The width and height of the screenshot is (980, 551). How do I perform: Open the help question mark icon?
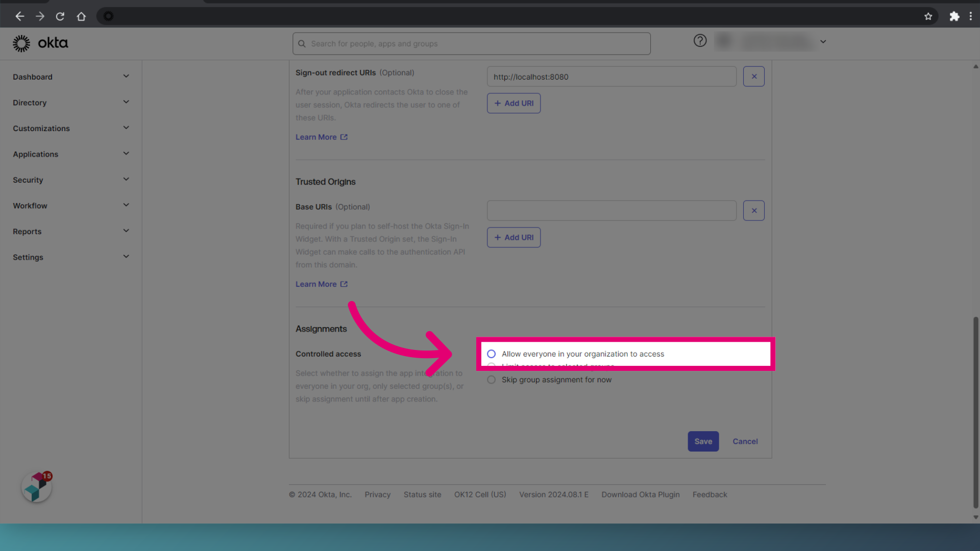click(x=700, y=41)
